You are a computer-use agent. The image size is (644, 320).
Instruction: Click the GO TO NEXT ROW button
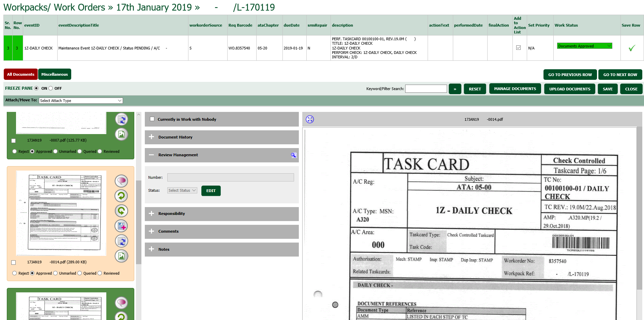click(x=620, y=74)
